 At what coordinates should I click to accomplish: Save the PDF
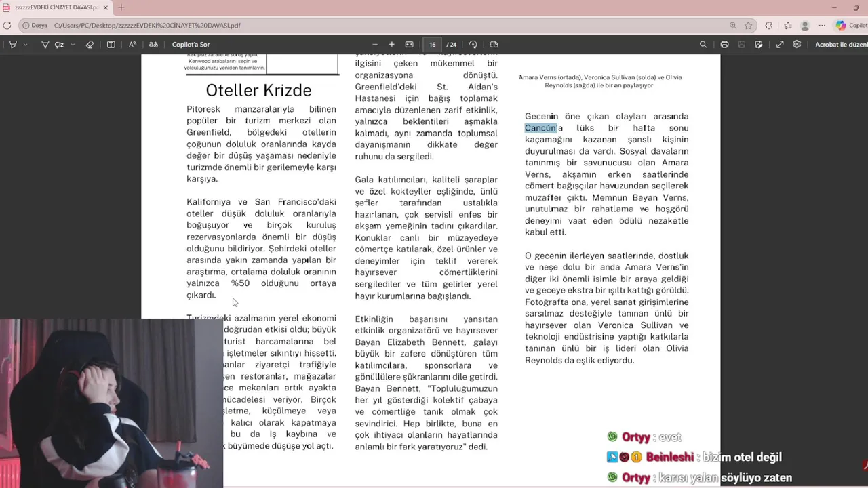point(741,45)
